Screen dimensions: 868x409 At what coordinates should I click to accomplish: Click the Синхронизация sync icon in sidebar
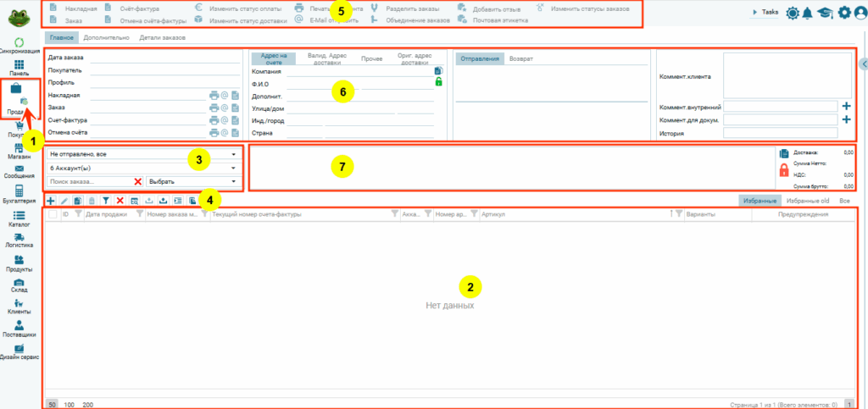[x=19, y=41]
